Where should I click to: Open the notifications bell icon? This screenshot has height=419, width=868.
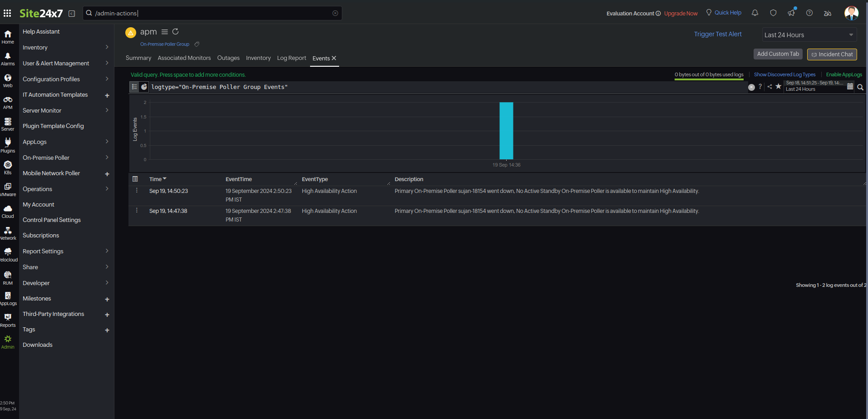(x=755, y=13)
